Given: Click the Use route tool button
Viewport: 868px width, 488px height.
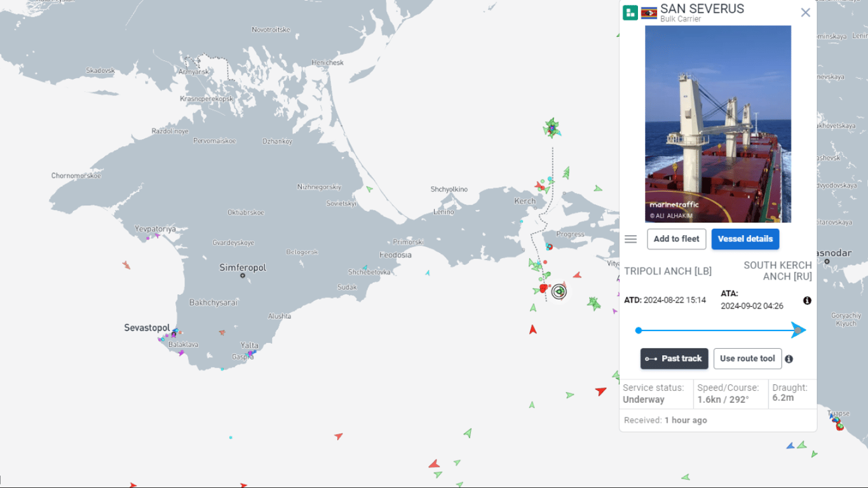Looking at the screenshot, I should coord(747,358).
